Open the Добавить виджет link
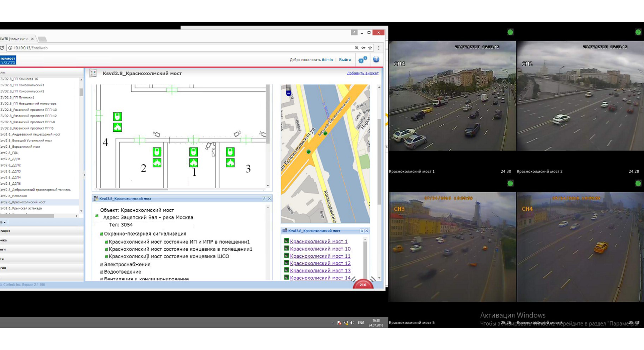Viewport: 644px width, 350px height. point(363,73)
